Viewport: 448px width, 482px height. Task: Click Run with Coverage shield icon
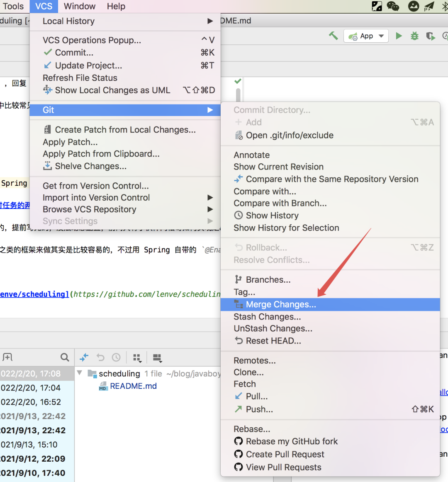tap(431, 36)
